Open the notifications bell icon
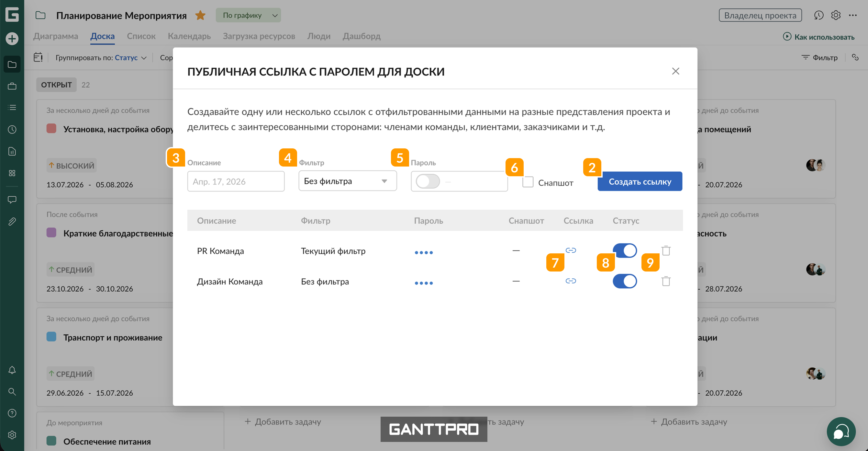 [x=12, y=370]
